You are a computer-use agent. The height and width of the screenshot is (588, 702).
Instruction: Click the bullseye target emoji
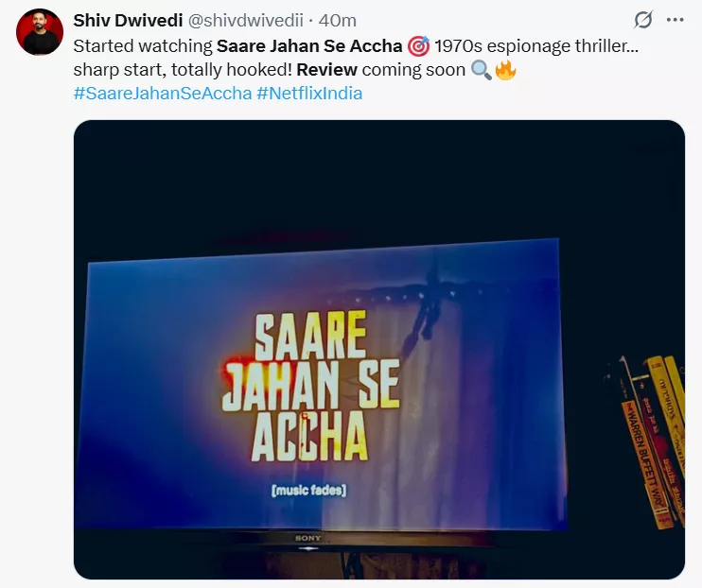[x=418, y=46]
